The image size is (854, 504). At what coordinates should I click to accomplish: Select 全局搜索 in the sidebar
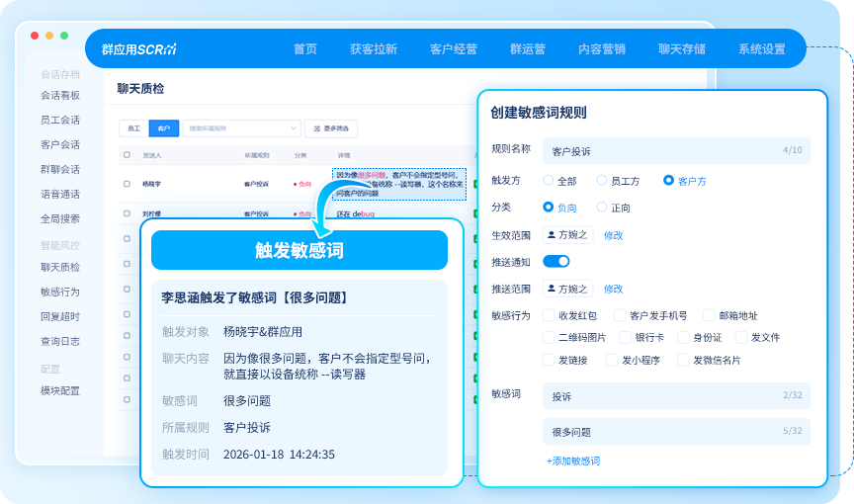60,218
